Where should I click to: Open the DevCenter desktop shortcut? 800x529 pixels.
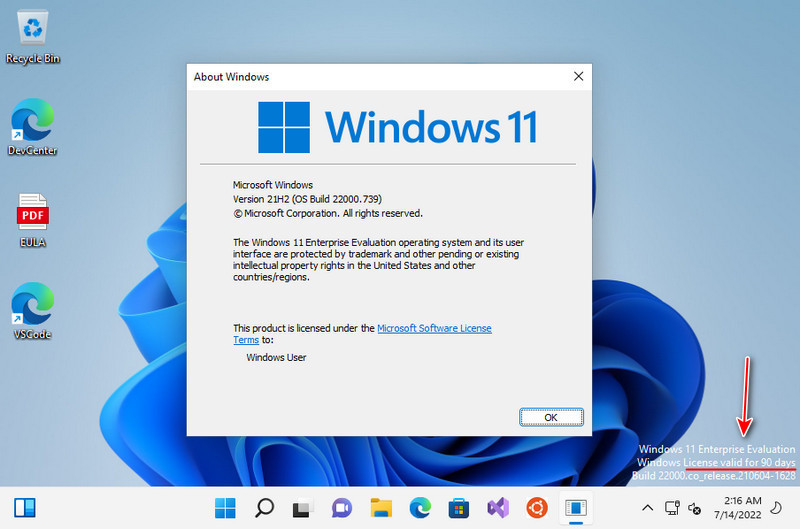(33, 128)
